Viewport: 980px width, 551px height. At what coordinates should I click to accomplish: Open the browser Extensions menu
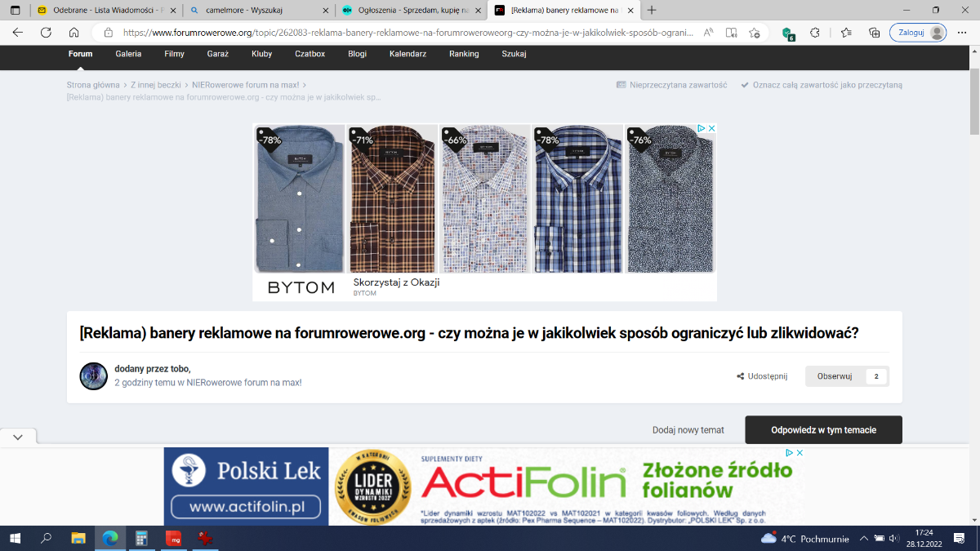click(815, 33)
